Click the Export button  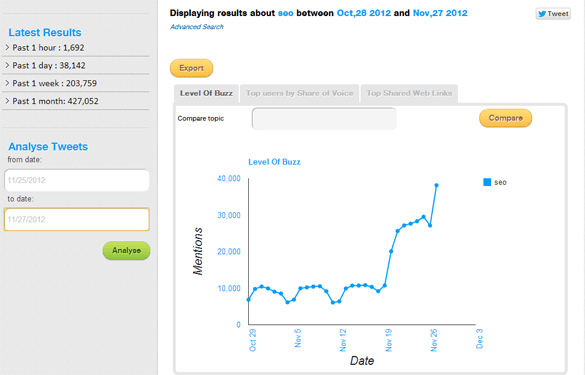[191, 68]
